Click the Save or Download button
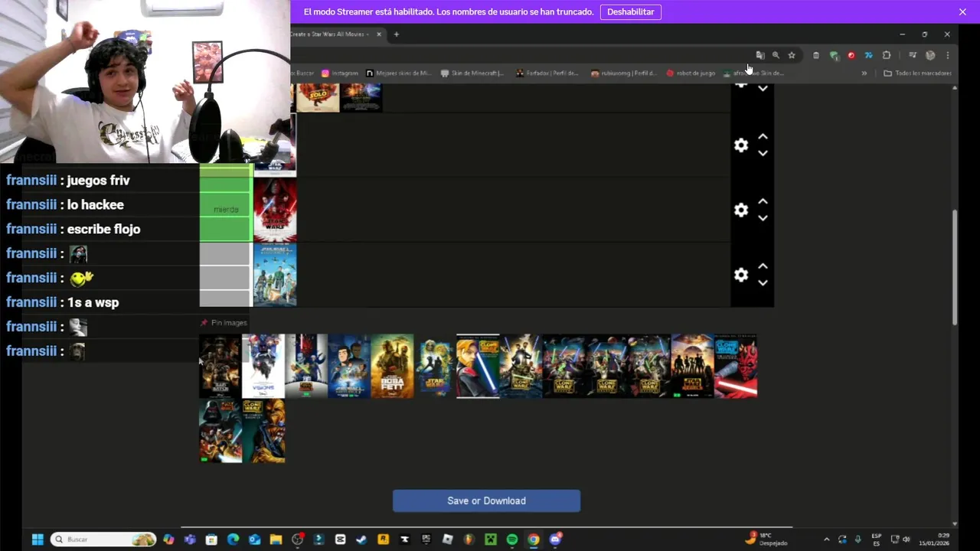 pyautogui.click(x=486, y=500)
